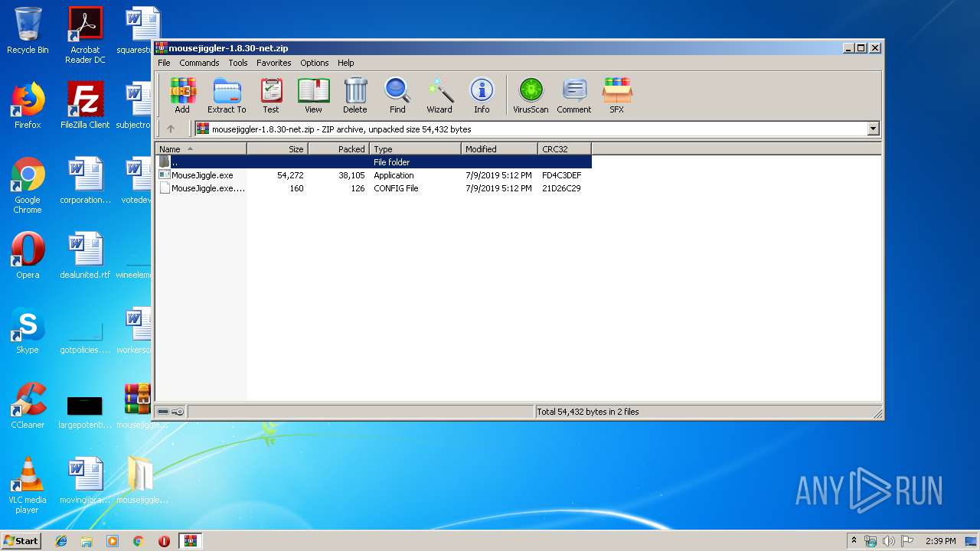Viewport: 980px width, 551px height.
Task: Start VirusScan on the archive
Action: click(x=531, y=96)
